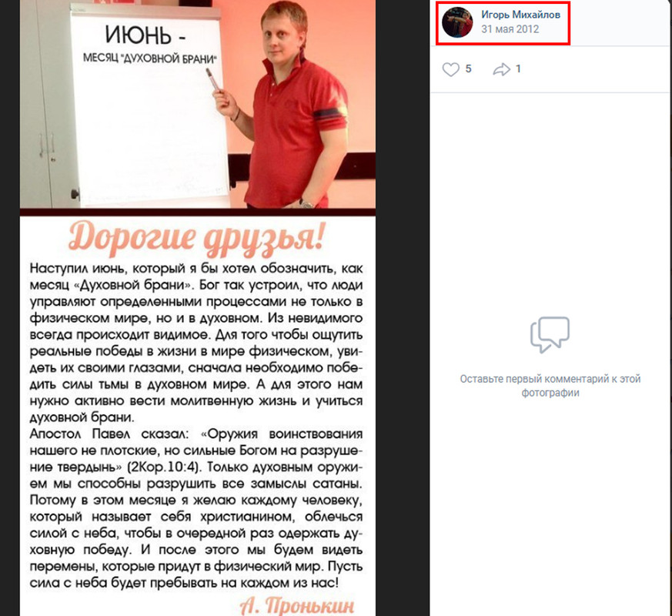Click the date 31 мая 2012

pos(510,29)
